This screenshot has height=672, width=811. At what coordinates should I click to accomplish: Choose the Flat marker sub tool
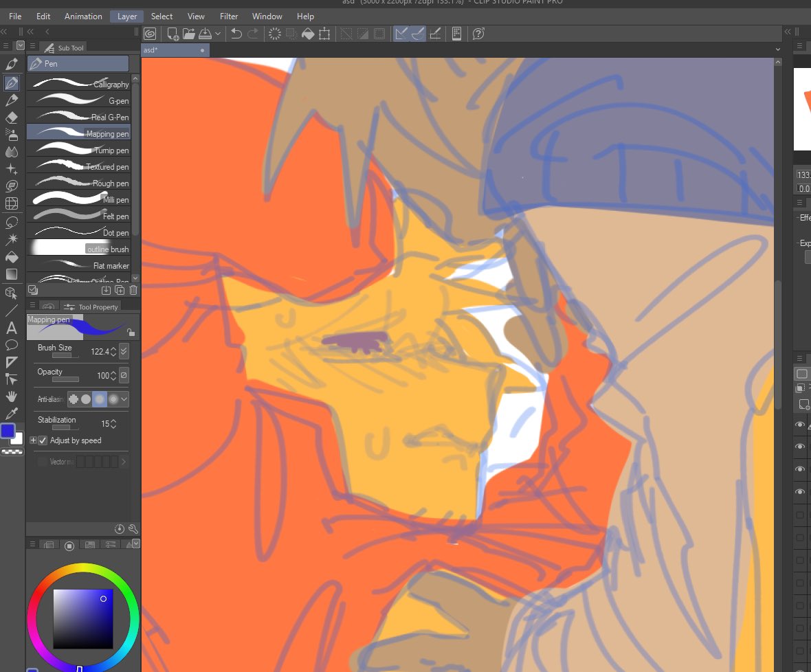pos(78,266)
